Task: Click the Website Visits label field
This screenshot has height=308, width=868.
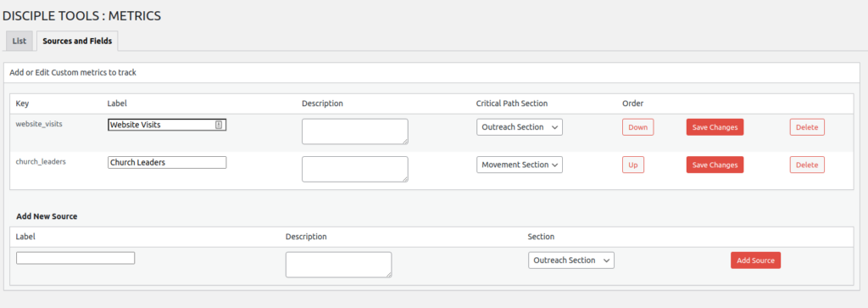Action: (x=167, y=125)
